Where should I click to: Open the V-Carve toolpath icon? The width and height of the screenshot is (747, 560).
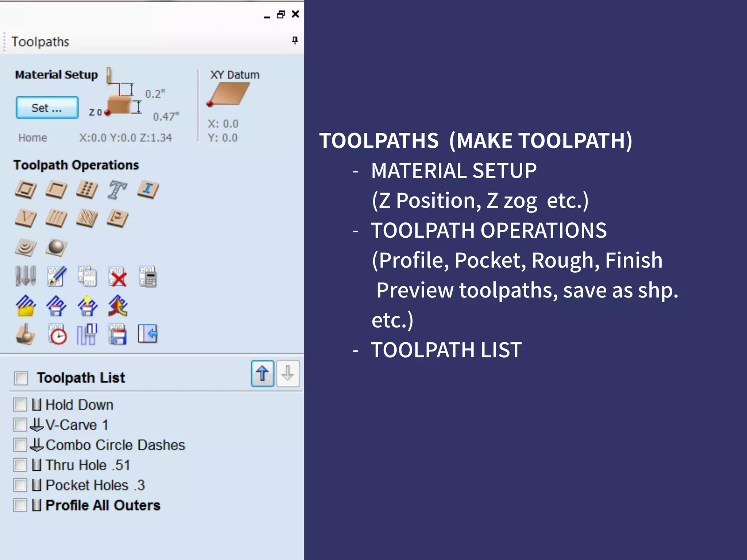26,218
